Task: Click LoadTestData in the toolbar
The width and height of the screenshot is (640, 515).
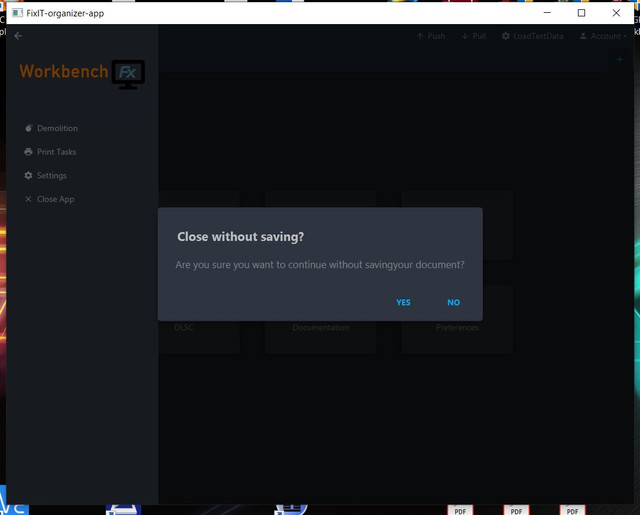Action: [533, 36]
